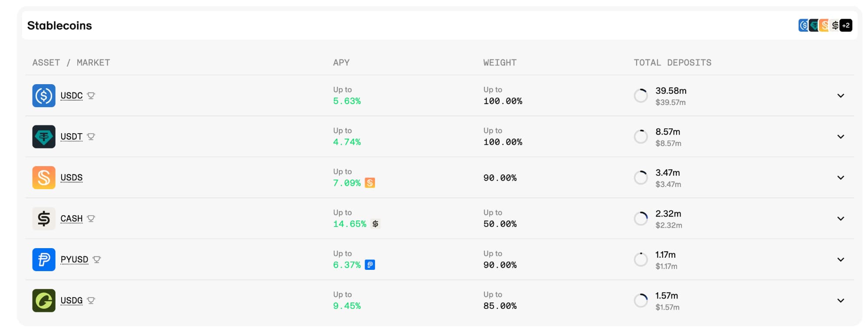Viewport: 868px width, 331px height.
Task: Click the blue PYUSD PayPal icon
Action: click(x=44, y=259)
